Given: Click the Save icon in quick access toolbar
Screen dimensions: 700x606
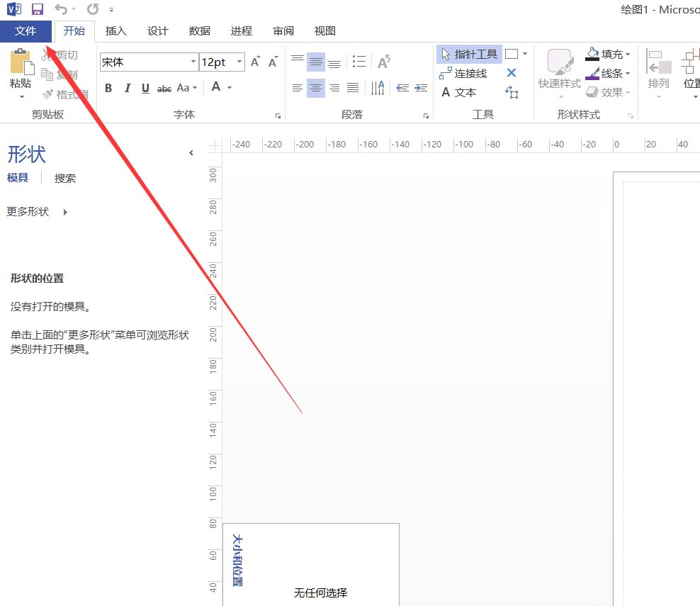Looking at the screenshot, I should click(38, 9).
